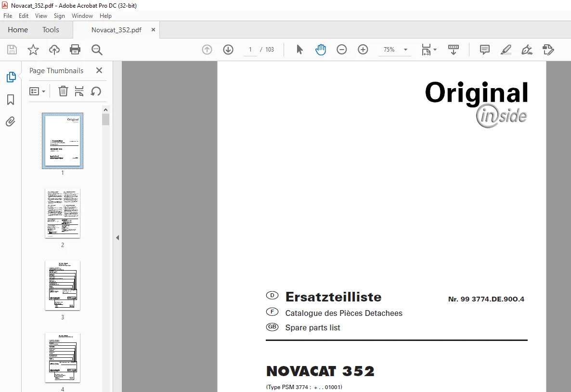The image size is (571, 392).
Task: Click the page number input field
Action: coord(250,50)
